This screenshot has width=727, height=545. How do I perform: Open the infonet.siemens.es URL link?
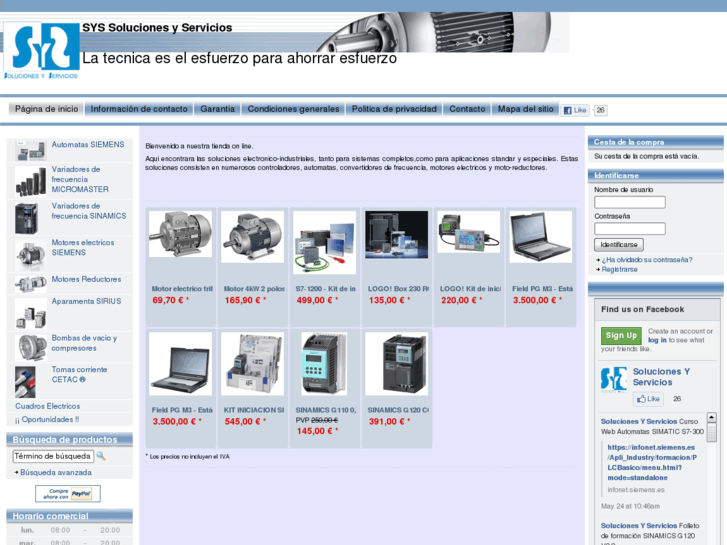(652, 462)
